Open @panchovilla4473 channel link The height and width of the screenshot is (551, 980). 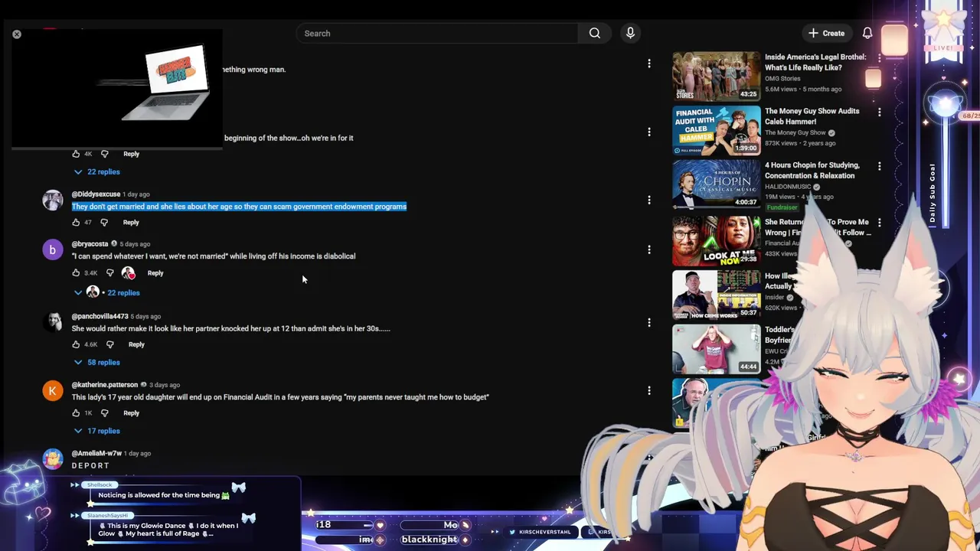point(100,316)
